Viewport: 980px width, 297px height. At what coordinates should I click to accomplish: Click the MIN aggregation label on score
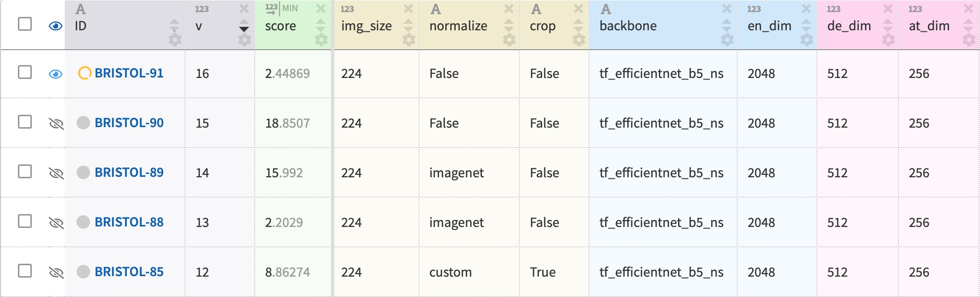pyautogui.click(x=290, y=8)
